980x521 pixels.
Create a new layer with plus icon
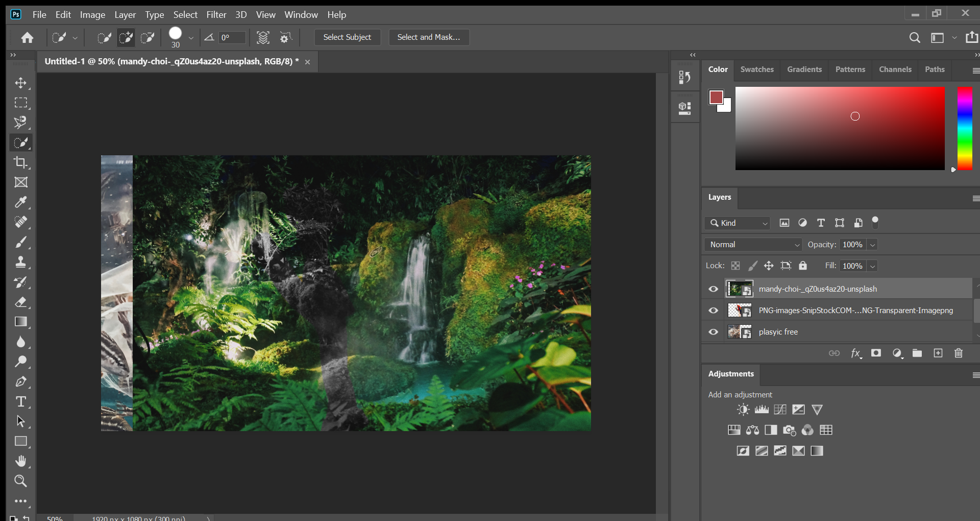(x=938, y=353)
